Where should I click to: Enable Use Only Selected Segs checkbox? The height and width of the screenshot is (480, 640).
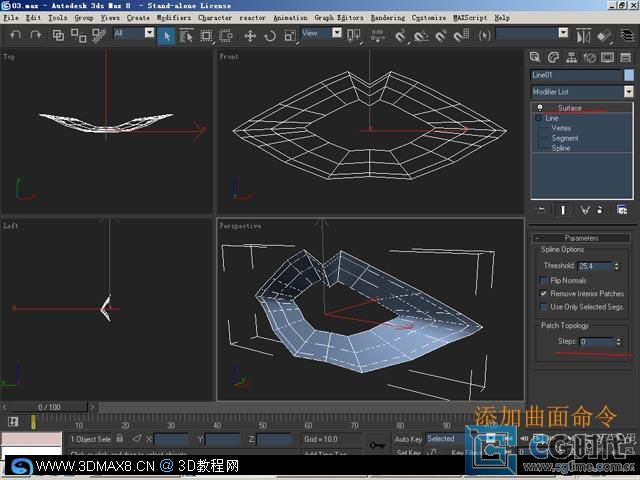point(543,307)
